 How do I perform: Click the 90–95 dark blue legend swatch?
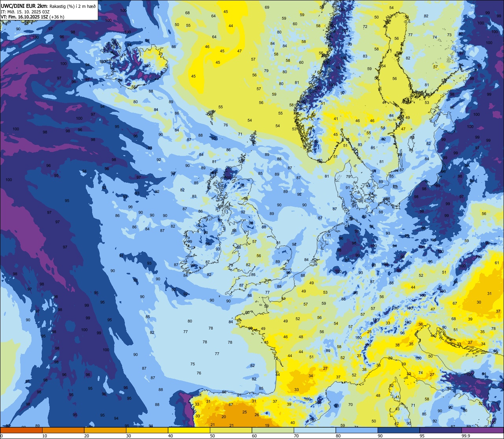coord(398,430)
